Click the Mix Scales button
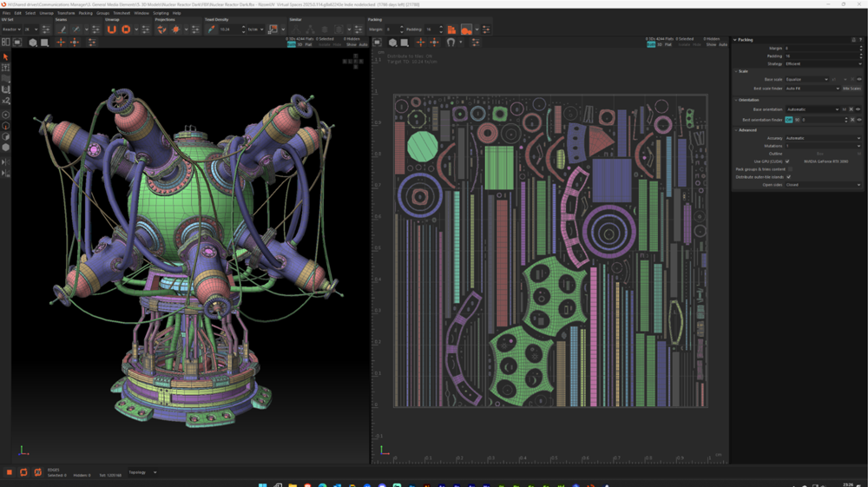Viewport: 868px width, 487px height. click(x=852, y=89)
